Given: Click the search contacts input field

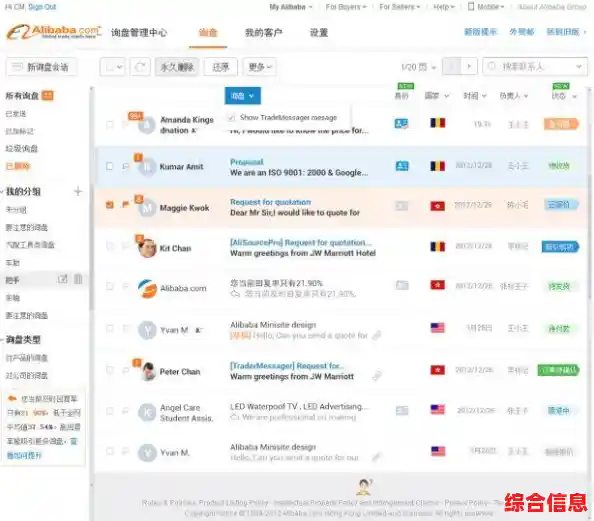Looking at the screenshot, I should (x=535, y=67).
